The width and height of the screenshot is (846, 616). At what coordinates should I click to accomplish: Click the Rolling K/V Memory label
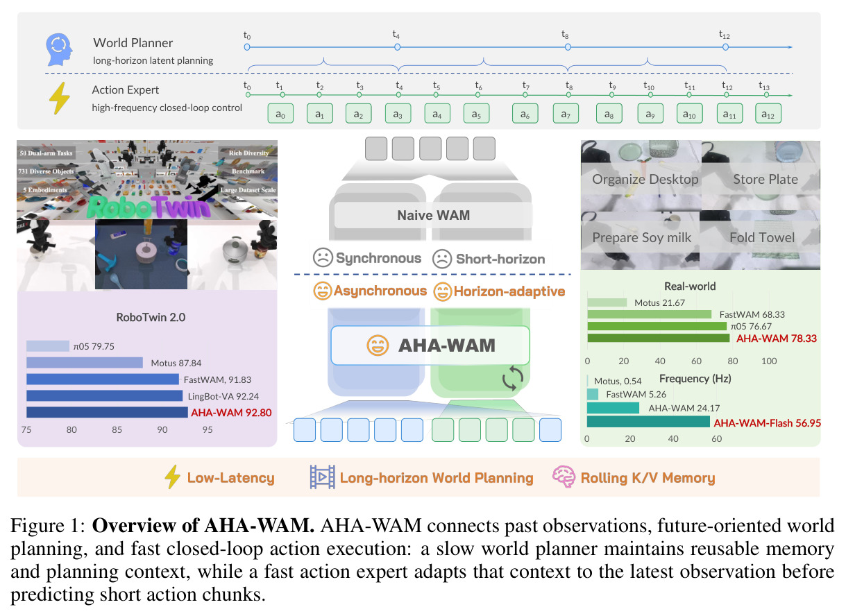tap(649, 478)
